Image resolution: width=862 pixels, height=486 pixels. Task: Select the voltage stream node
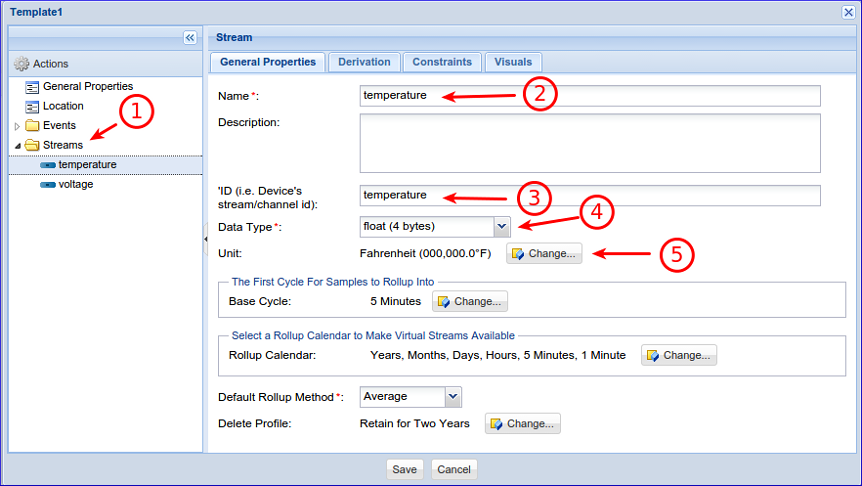pos(75,184)
